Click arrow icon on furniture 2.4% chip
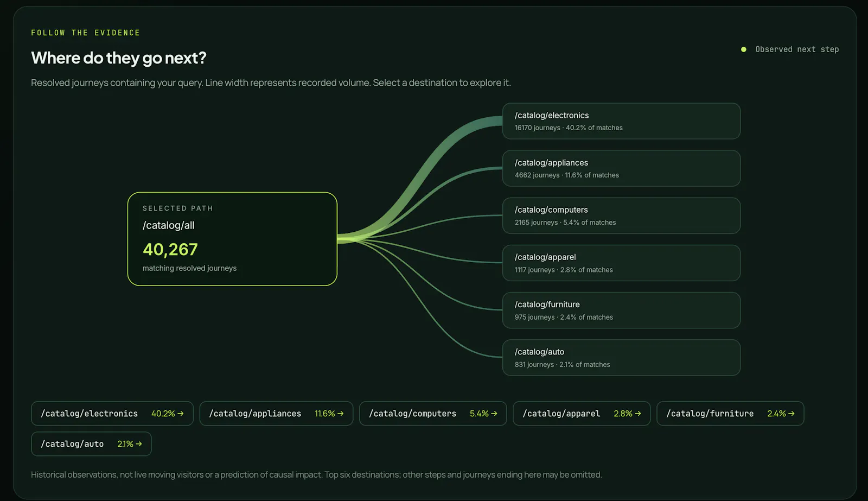Viewport: 868px width, 501px height. (792, 414)
